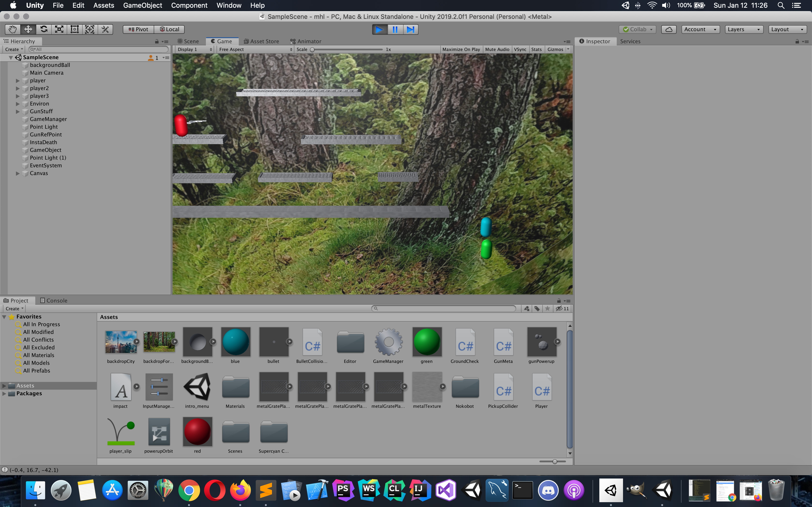The image size is (812, 507).
Task: Click the Collab button
Action: (x=637, y=29)
